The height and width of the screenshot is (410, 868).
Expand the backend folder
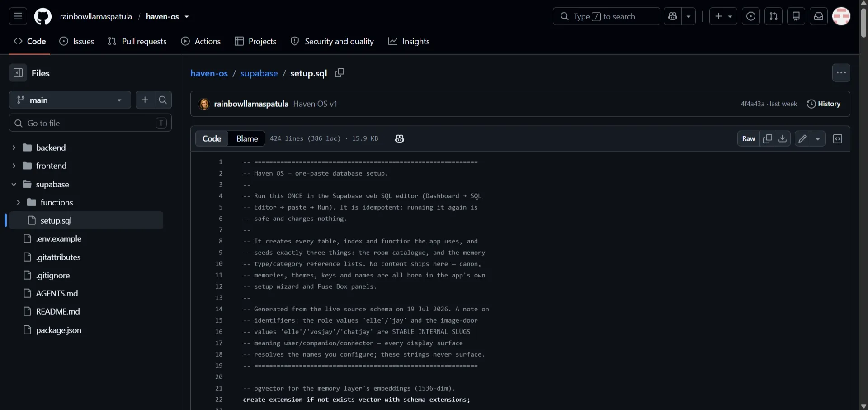14,148
